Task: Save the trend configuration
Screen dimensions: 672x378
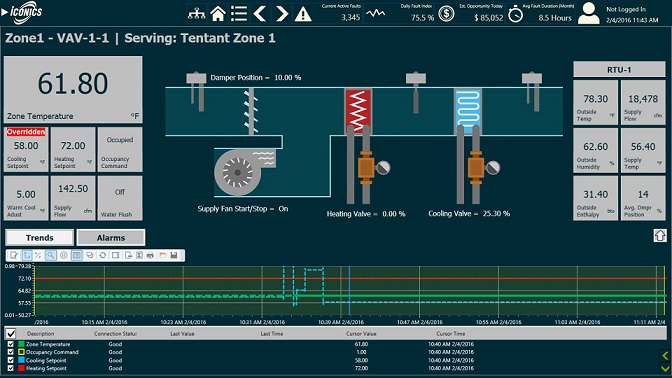Action: tap(174, 255)
